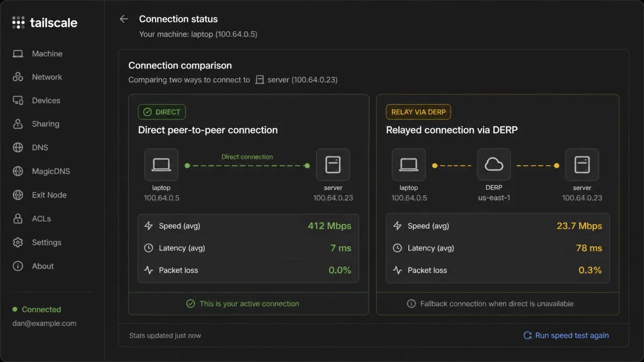This screenshot has height=362, width=644.
Task: Click the DNS globe icon in sidebar
Action: point(18,147)
